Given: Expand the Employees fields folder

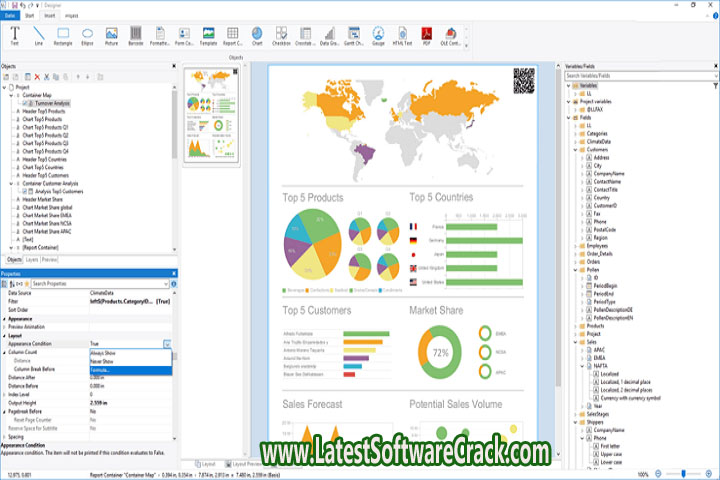Looking at the screenshot, I should coord(575,246).
